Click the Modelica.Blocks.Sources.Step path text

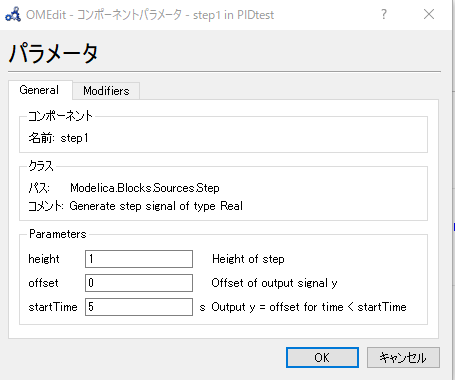(x=145, y=188)
